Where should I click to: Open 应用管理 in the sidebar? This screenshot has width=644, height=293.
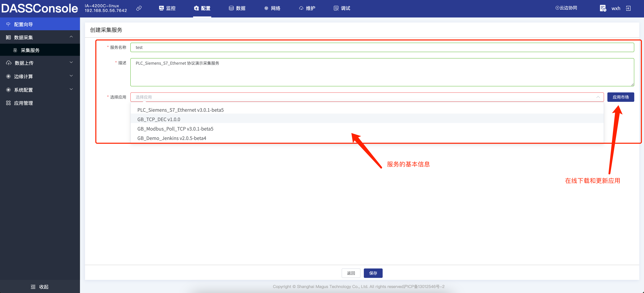point(40,103)
